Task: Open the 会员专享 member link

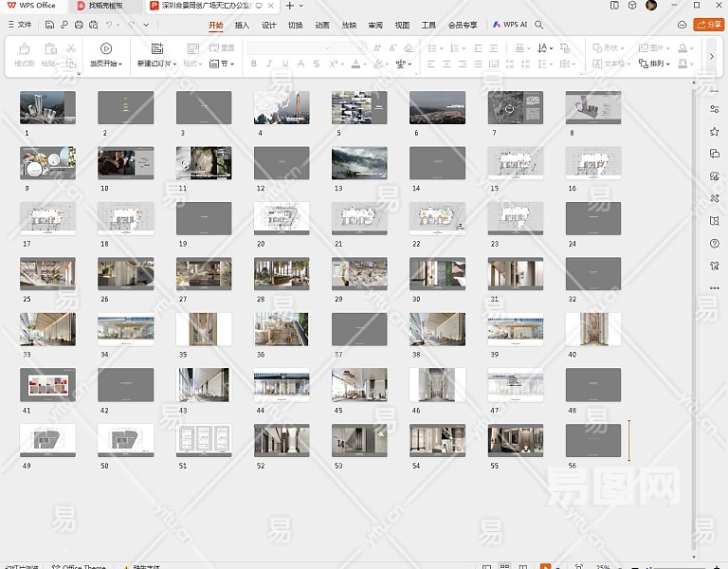Action: pos(463,25)
